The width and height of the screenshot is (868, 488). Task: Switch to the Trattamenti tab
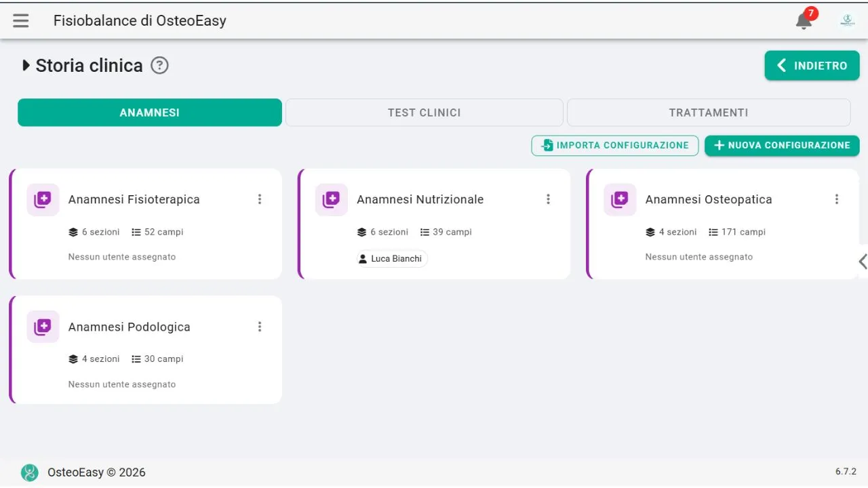(709, 113)
